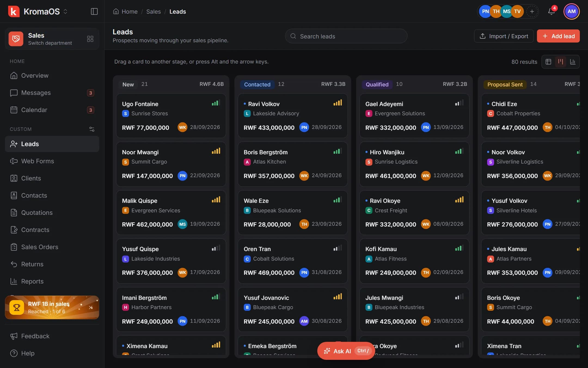
Task: Click the AM assignee on Yusuf Jovanovic card
Action: tap(304, 321)
